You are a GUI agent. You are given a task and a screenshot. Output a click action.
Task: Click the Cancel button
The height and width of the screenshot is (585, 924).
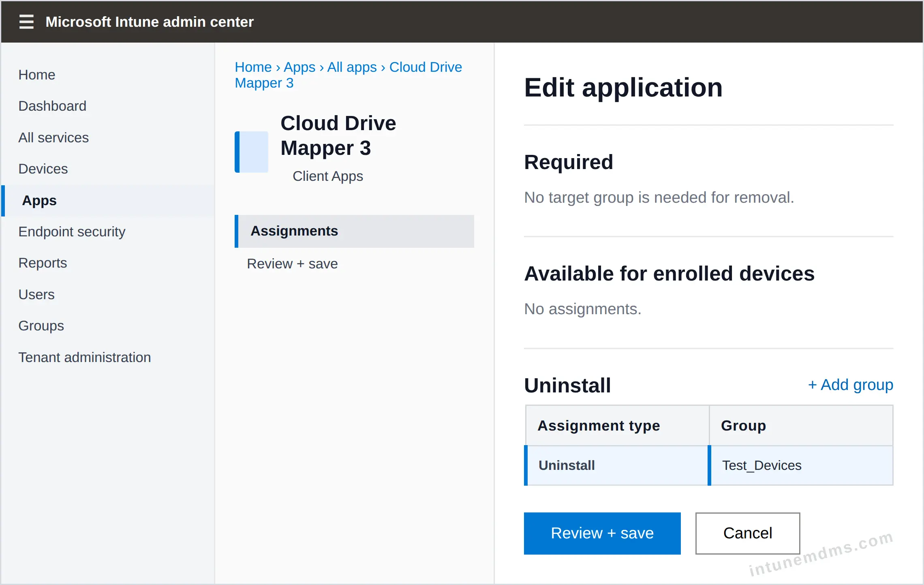(748, 533)
